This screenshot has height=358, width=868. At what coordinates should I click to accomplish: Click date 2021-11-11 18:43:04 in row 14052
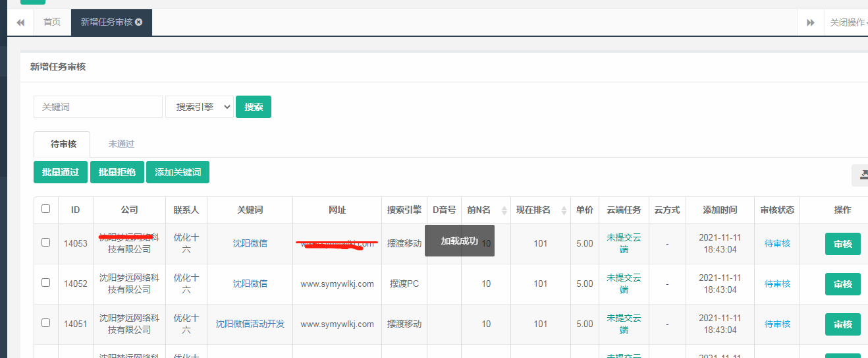(x=720, y=284)
